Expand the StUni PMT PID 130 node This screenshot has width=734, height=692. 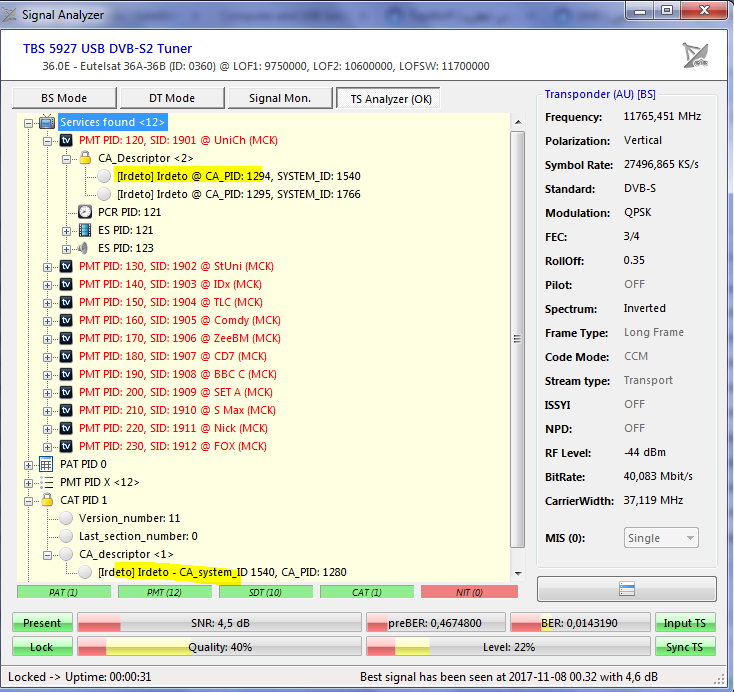[x=48, y=266]
